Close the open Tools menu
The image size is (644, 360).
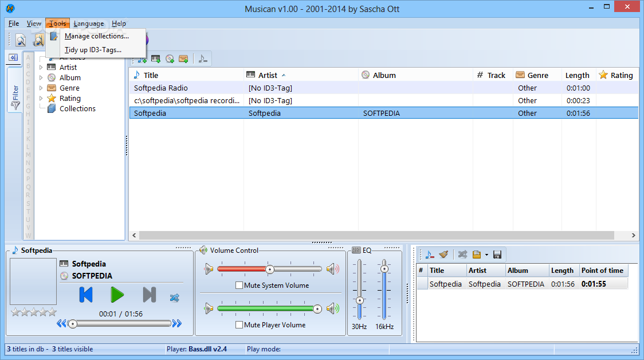(57, 24)
